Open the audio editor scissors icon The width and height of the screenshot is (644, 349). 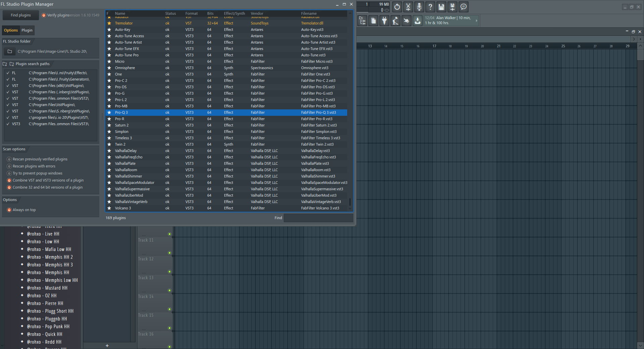pyautogui.click(x=408, y=7)
